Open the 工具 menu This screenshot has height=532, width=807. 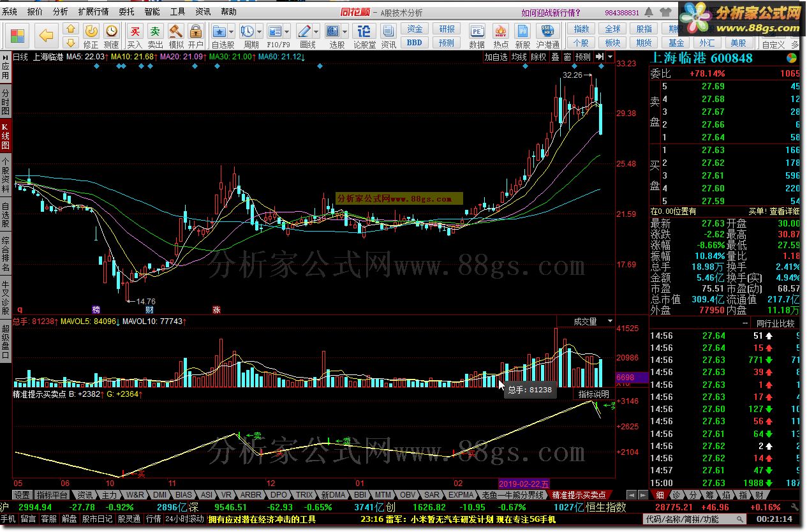(x=177, y=12)
